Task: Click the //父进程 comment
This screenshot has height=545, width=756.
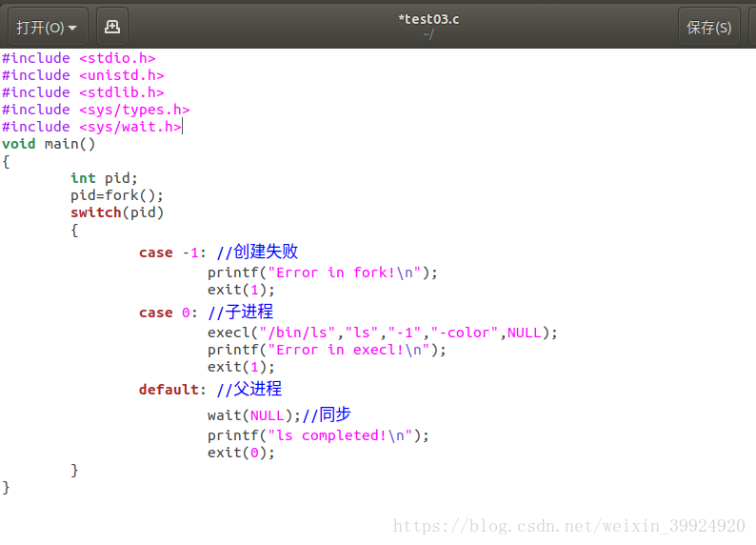Action: click(249, 388)
